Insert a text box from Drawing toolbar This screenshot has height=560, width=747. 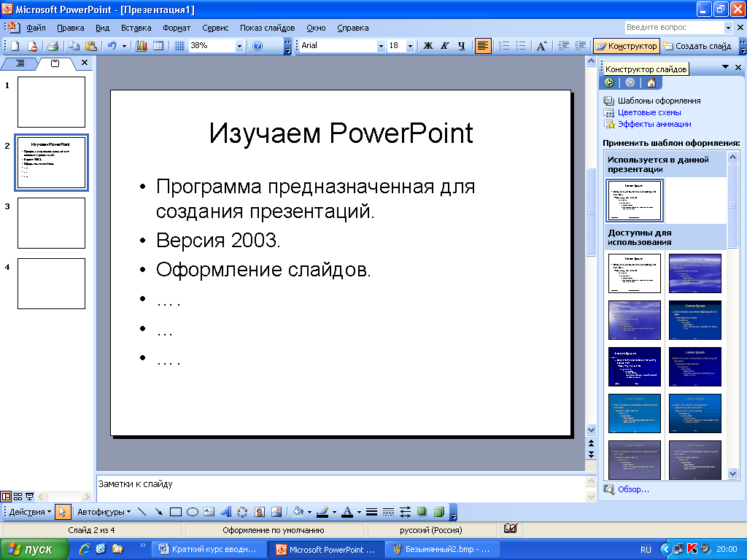pos(209,512)
